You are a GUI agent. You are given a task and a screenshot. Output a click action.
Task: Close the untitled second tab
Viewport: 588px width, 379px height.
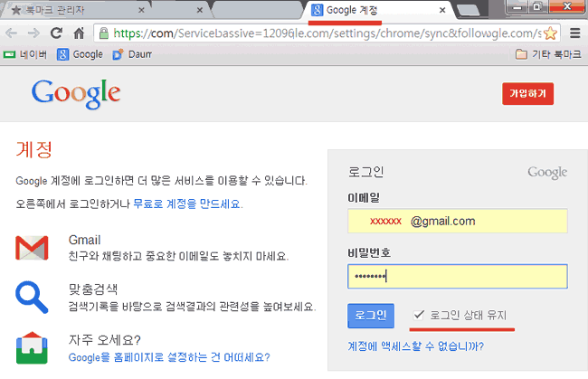tap(200, 10)
